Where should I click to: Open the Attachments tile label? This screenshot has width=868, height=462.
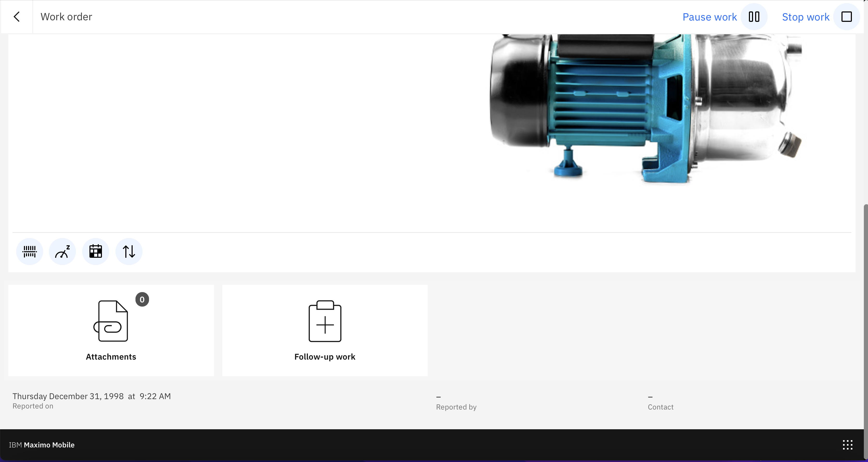(x=111, y=357)
